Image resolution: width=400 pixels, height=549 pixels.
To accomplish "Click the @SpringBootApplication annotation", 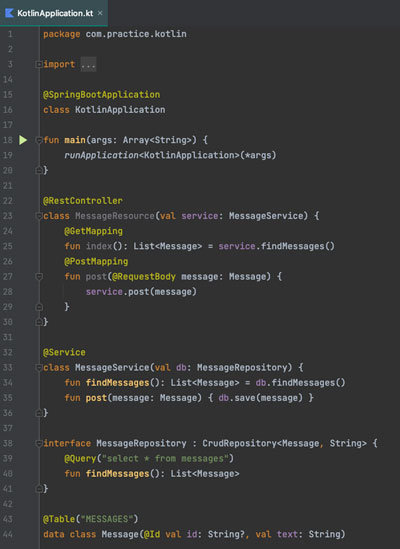I will 102,95.
